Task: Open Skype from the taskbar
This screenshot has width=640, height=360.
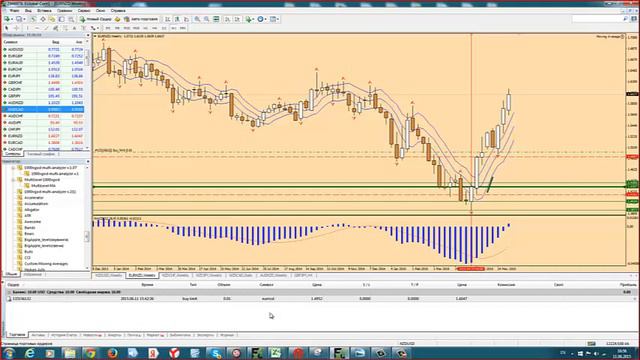Action: pos(215,353)
